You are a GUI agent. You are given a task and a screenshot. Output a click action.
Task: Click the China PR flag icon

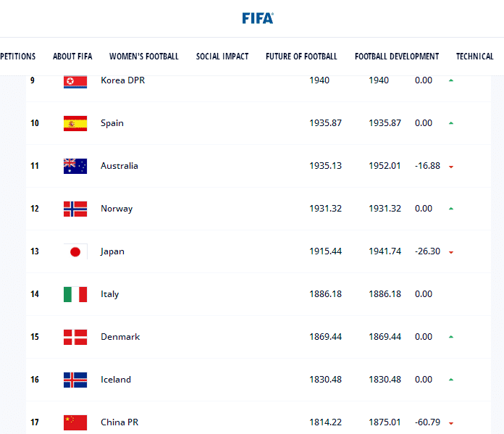coord(75,422)
